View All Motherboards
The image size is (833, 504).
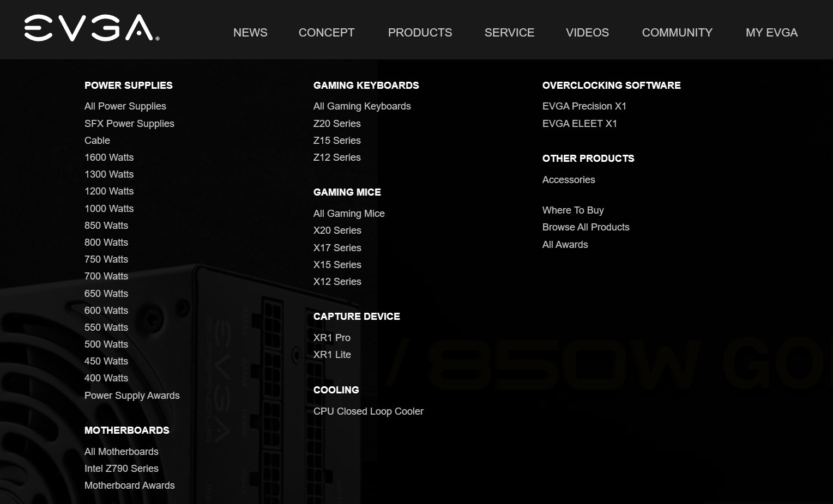(x=122, y=452)
